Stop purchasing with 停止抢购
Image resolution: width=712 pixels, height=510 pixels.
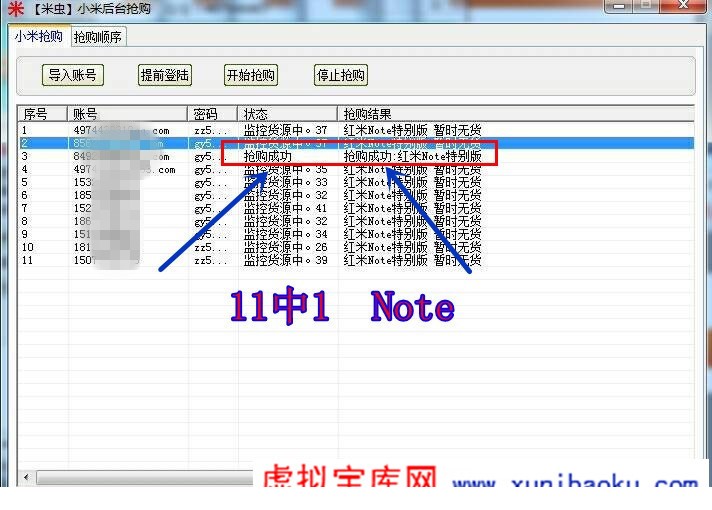(341, 75)
